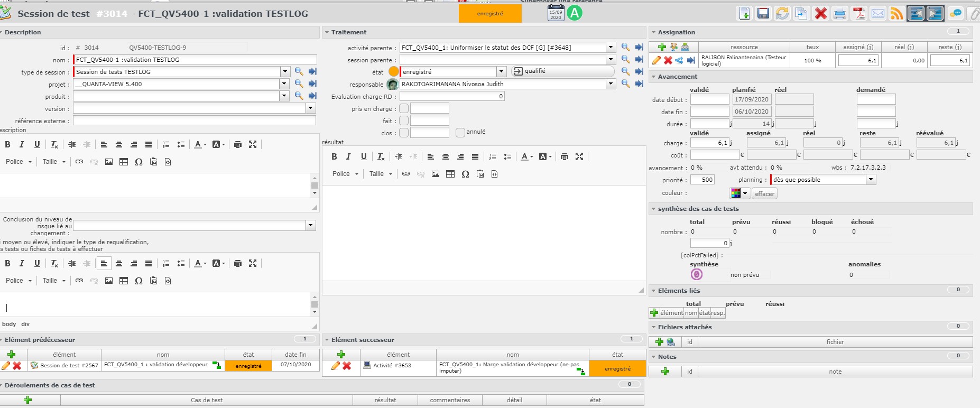Screen dimensions: 980x408
Task: Send by email using the envelope icon
Action: tap(878, 14)
